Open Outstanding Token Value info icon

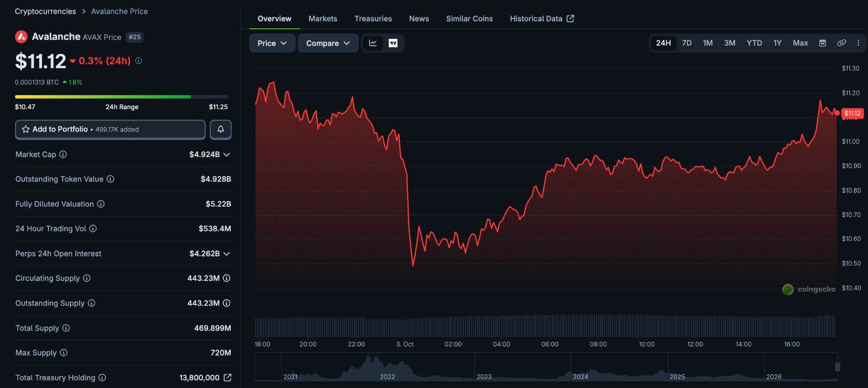tap(111, 179)
